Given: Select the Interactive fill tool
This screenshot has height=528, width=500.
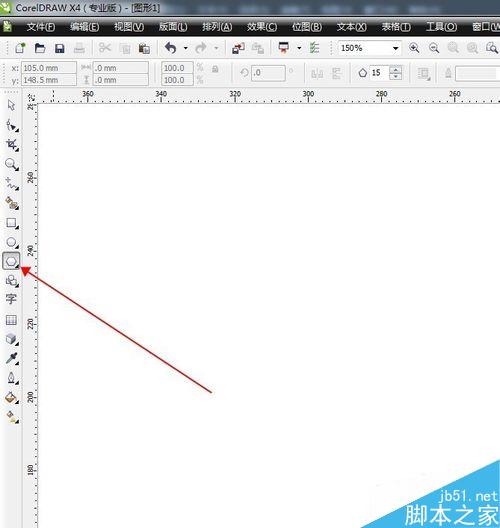Looking at the screenshot, I should (12, 417).
